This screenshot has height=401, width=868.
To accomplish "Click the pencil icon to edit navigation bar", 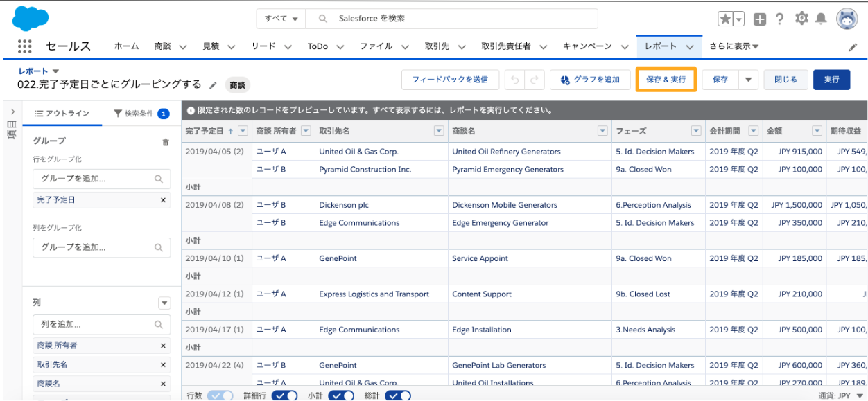I will (x=853, y=47).
